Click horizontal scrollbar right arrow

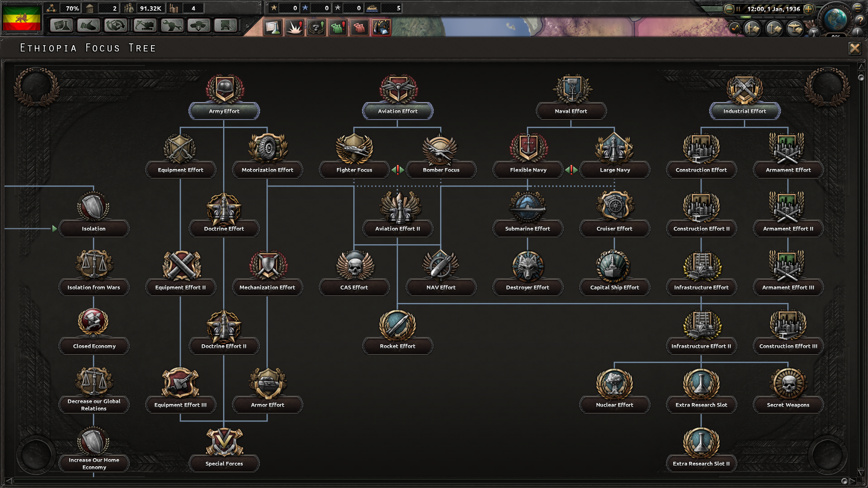(852, 481)
